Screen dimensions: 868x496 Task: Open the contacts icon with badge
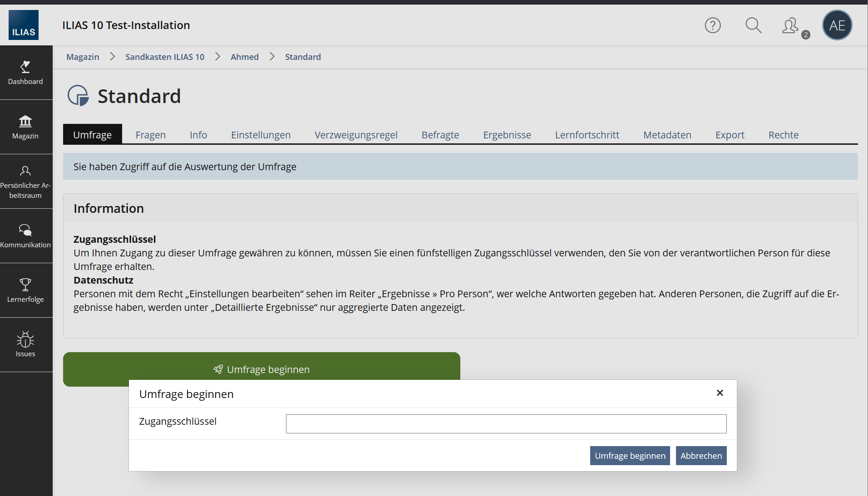[791, 26]
